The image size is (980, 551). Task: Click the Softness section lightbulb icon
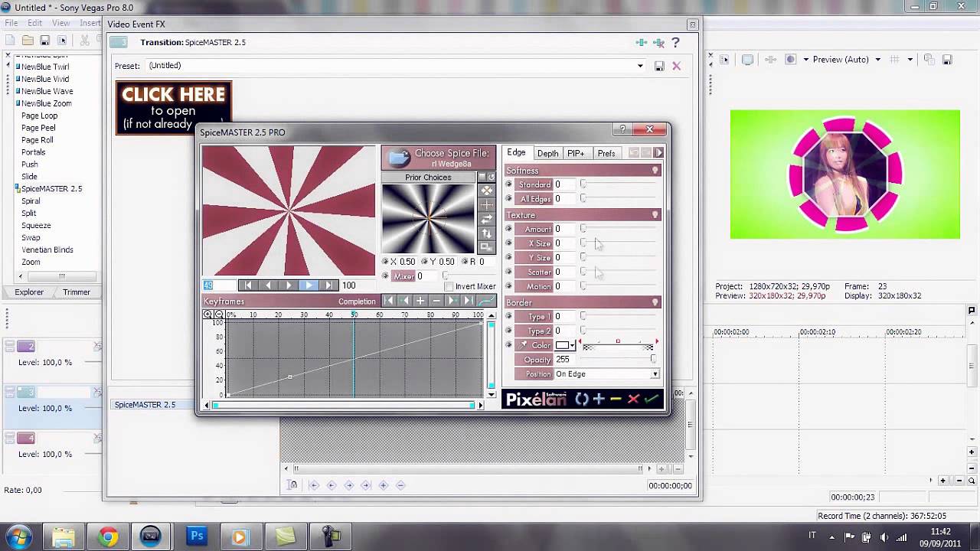(x=655, y=171)
